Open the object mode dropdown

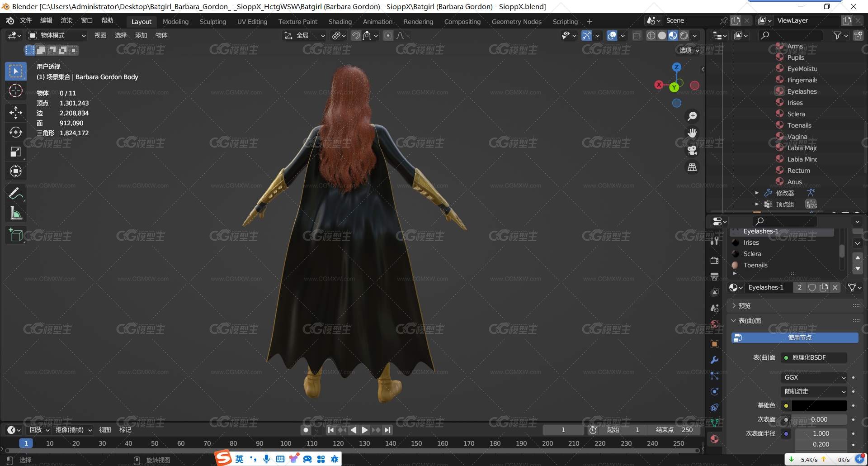click(x=57, y=35)
